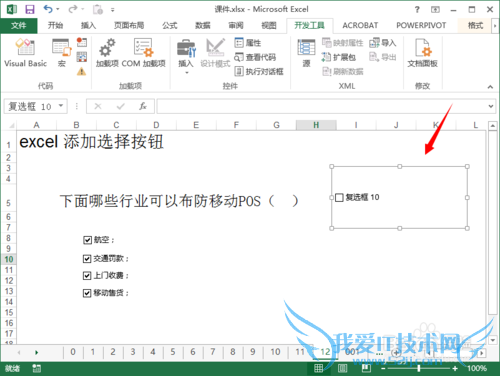
Task: Open macro security warning icon
Action: (82, 71)
